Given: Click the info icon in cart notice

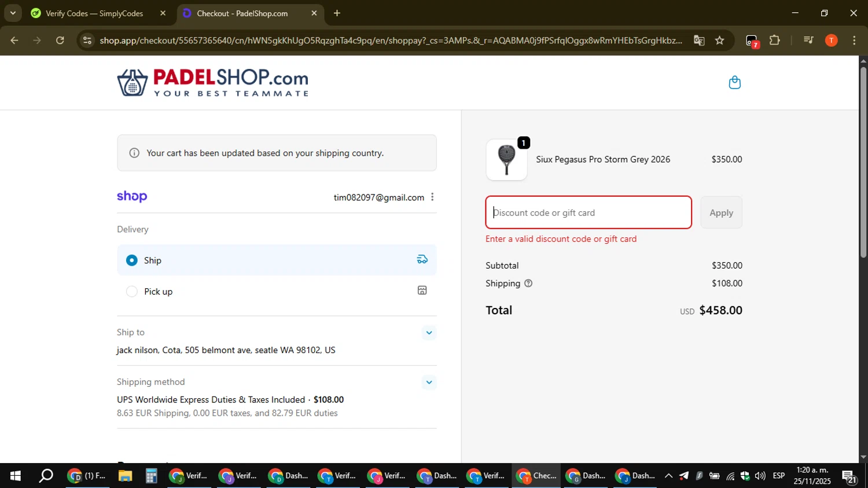Looking at the screenshot, I should tap(134, 153).
